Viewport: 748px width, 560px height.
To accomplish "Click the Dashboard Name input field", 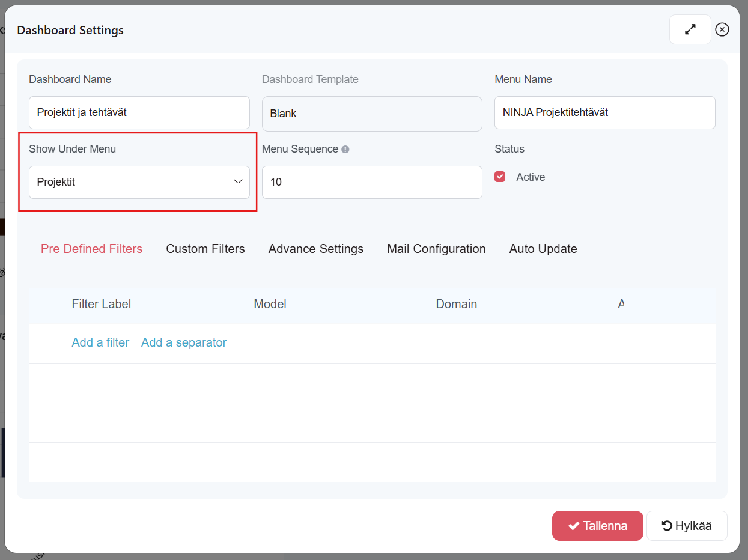I will point(139,112).
